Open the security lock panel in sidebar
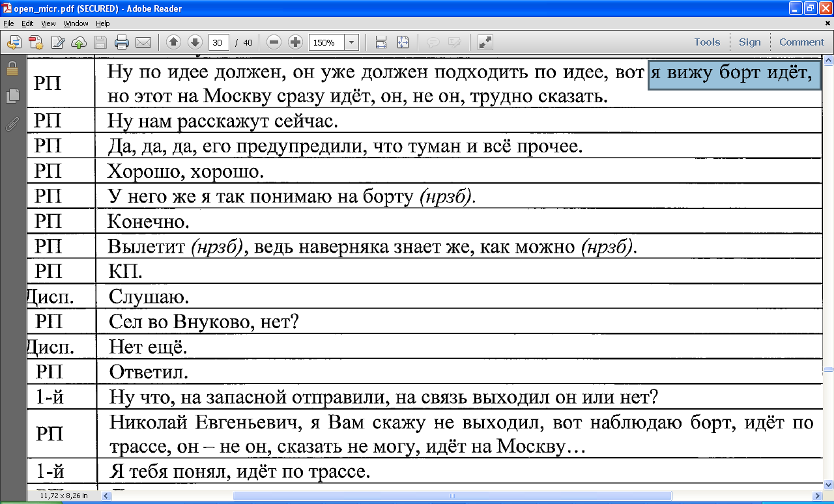834x504 pixels. [x=12, y=68]
